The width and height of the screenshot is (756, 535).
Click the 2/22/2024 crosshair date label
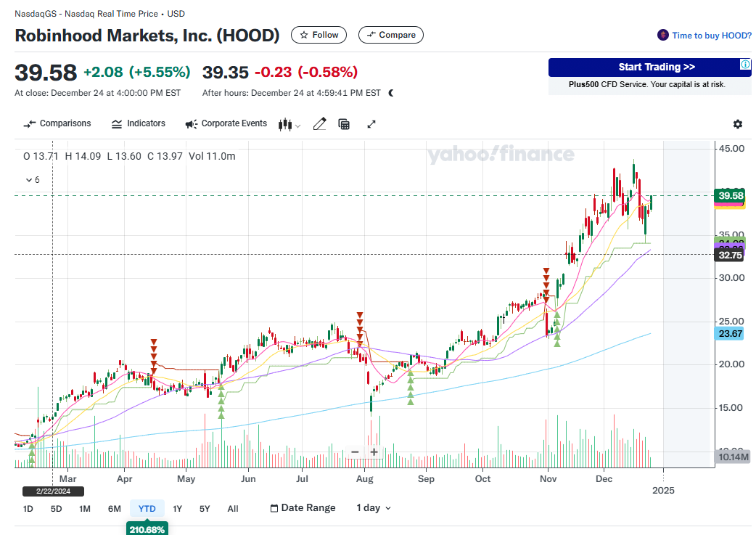click(53, 491)
